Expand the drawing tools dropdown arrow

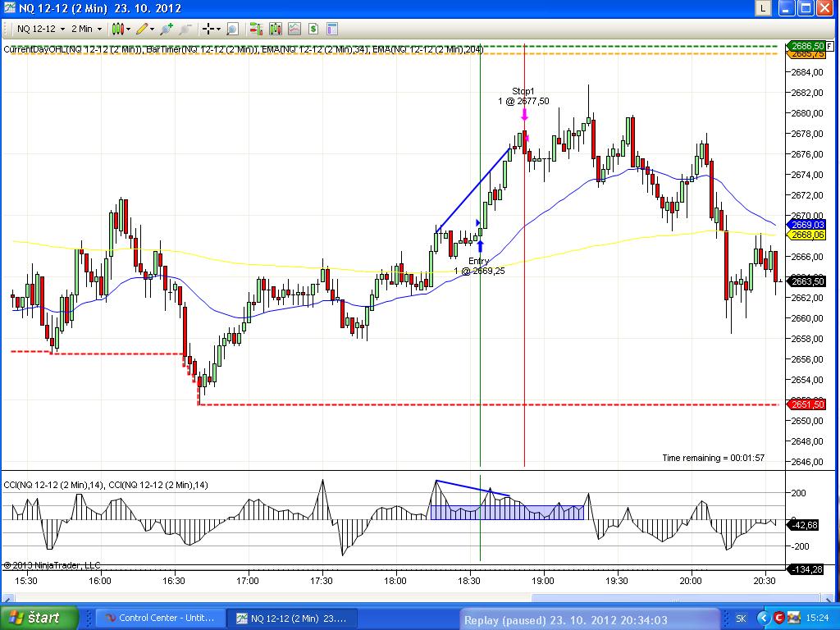click(x=153, y=29)
